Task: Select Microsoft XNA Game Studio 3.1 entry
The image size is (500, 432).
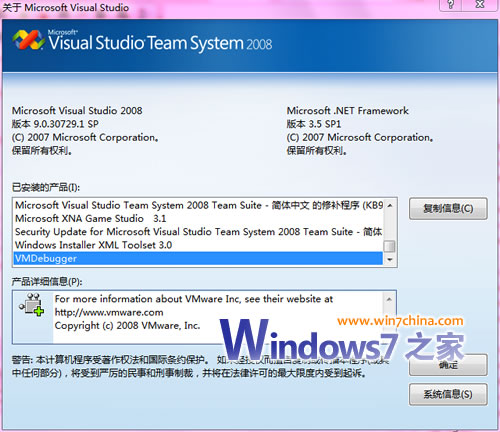Action: [198, 219]
